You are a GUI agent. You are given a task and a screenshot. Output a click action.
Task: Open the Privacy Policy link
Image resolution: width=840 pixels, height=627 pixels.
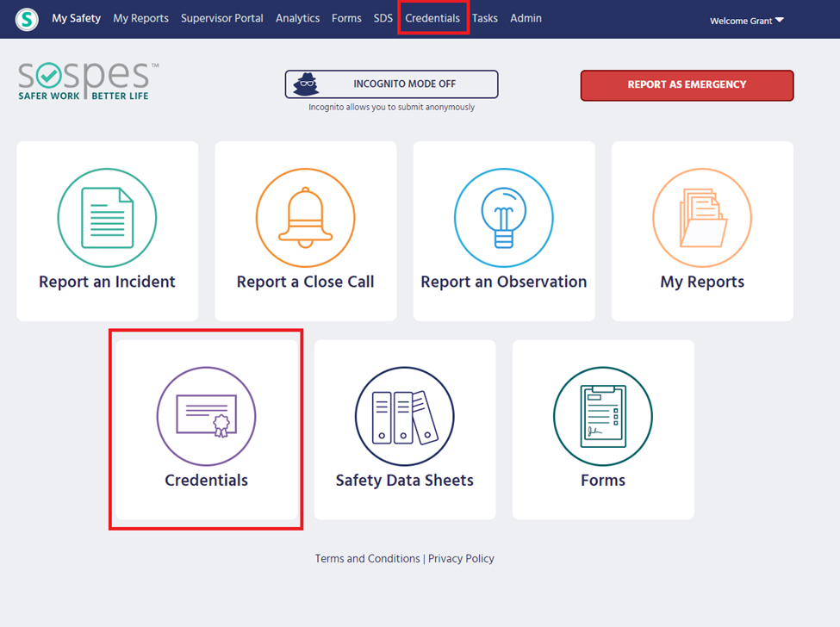tap(461, 559)
